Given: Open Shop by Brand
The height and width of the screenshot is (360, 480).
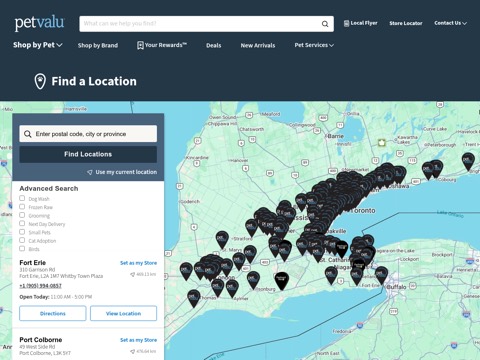Looking at the screenshot, I should 98,45.
